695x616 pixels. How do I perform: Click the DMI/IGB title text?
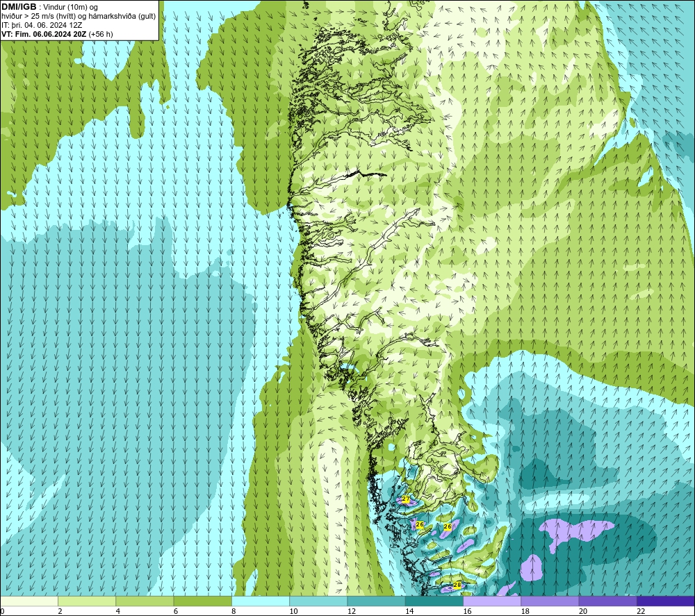pyautogui.click(x=19, y=7)
